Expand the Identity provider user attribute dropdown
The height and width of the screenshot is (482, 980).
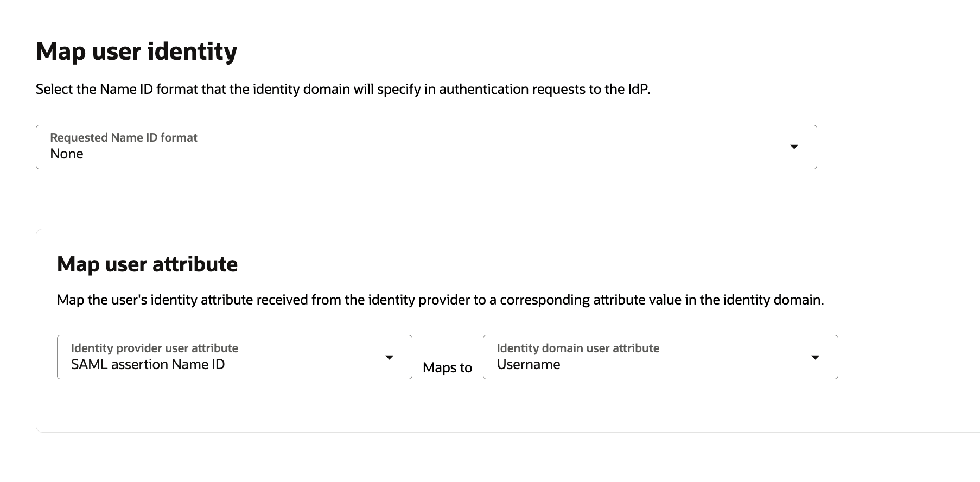click(x=390, y=357)
